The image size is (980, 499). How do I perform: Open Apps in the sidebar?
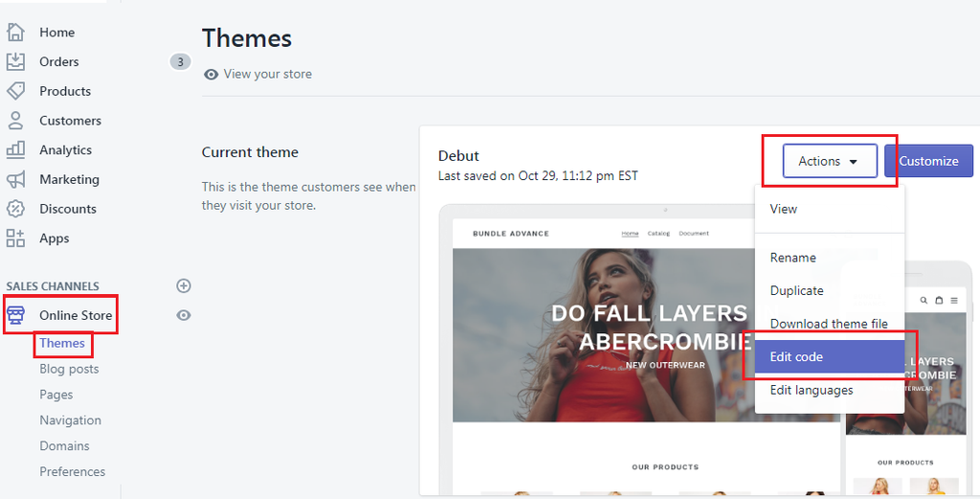55,238
